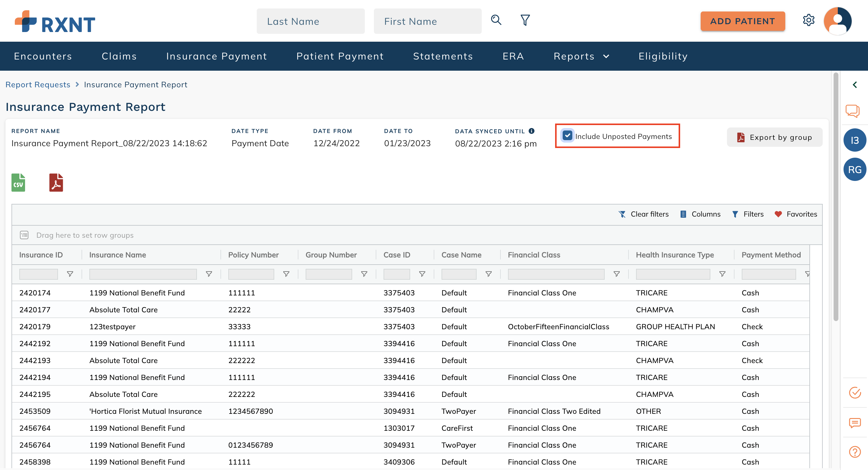This screenshot has width=868, height=470.
Task: Open the patient filter funnel
Action: [525, 20]
